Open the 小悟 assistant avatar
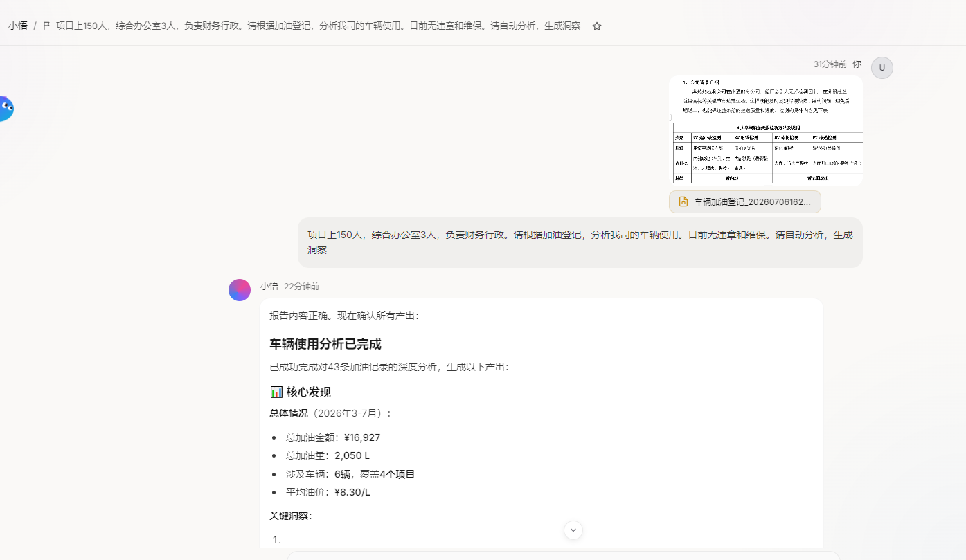This screenshot has width=966, height=560. (x=240, y=290)
